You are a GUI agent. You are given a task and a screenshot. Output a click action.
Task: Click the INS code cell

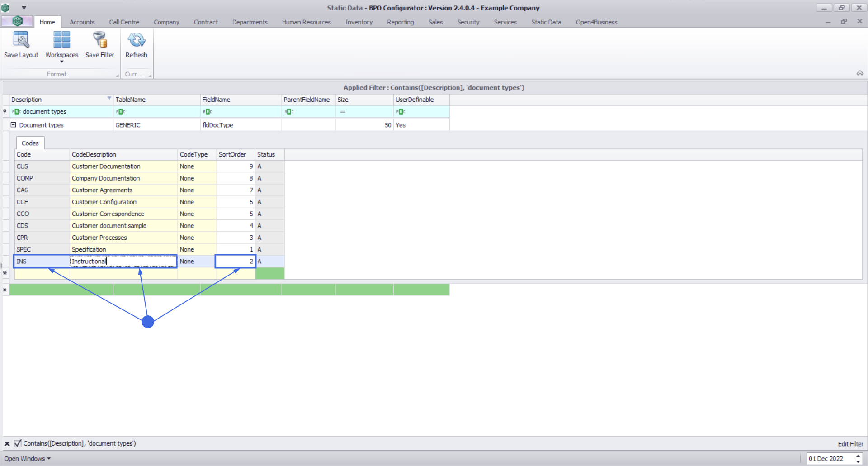pyautogui.click(x=42, y=261)
